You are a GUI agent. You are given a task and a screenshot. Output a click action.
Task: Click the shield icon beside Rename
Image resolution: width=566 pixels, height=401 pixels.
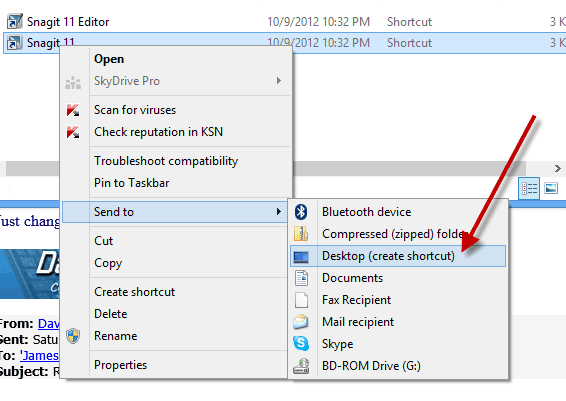[73, 336]
